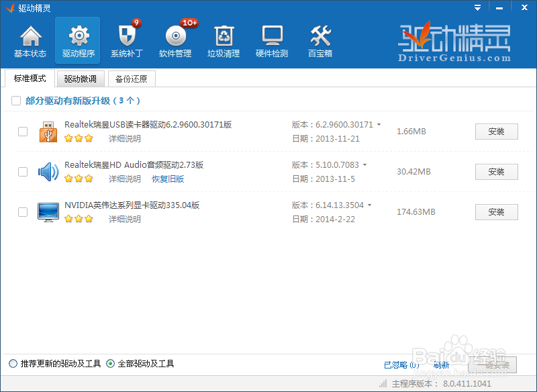This screenshot has height=392, width=537.
Task: Click 主程序版本 8.0.411.1041 status text
Action: pos(442,384)
